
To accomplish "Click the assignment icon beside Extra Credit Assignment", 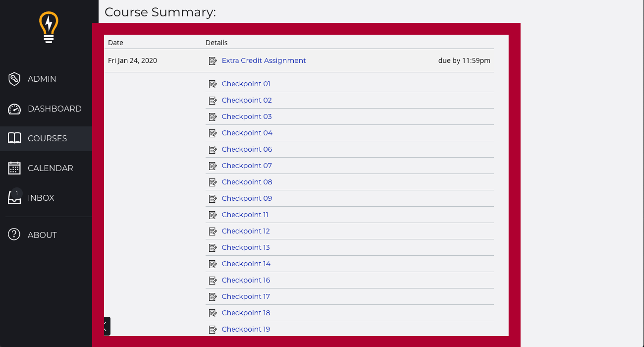I will point(213,61).
